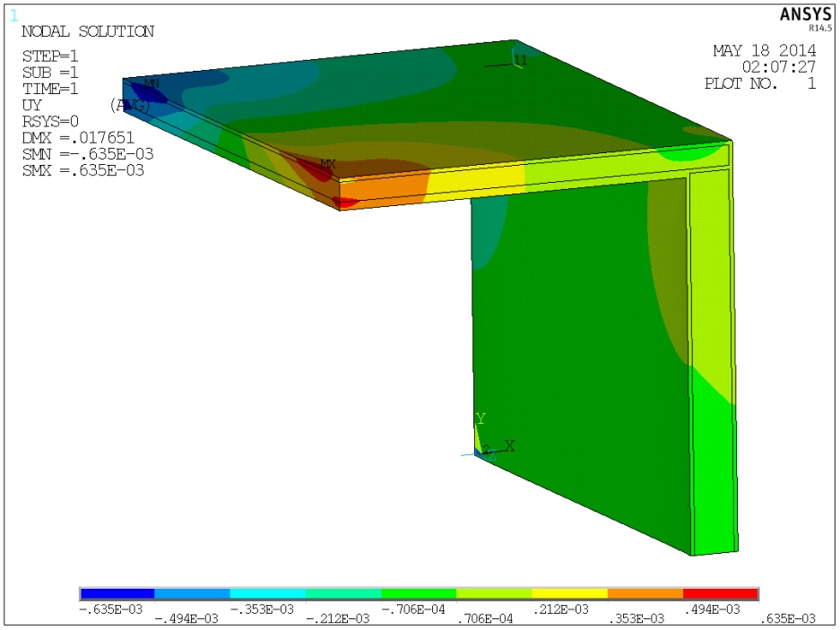Screen dimensions: 840x630
Task: Click the SMX =.635E-03 value
Action: 83,170
